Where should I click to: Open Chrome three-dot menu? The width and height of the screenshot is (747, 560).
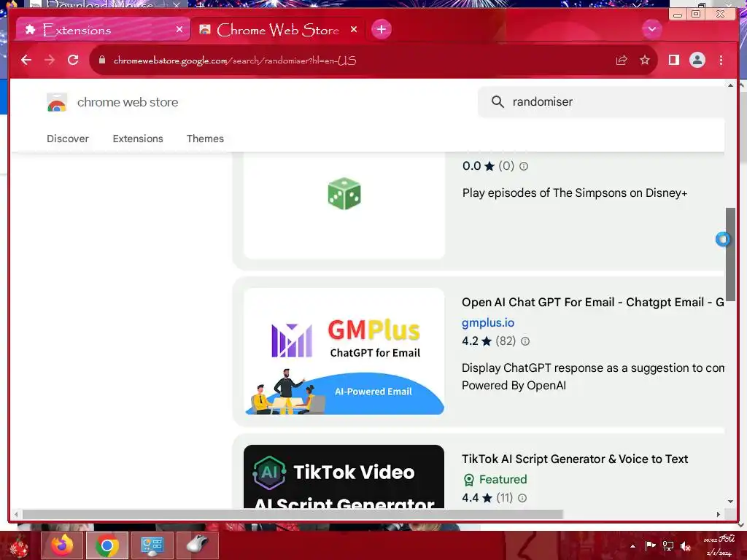721,60
